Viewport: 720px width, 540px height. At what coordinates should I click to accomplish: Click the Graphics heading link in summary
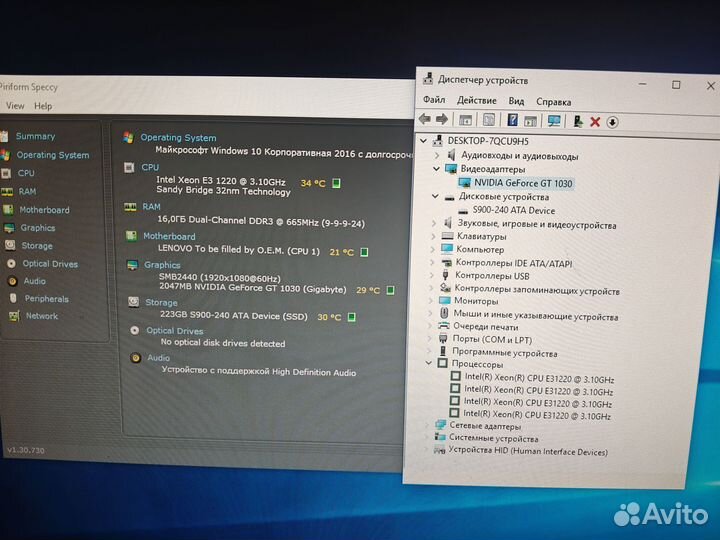point(162,265)
